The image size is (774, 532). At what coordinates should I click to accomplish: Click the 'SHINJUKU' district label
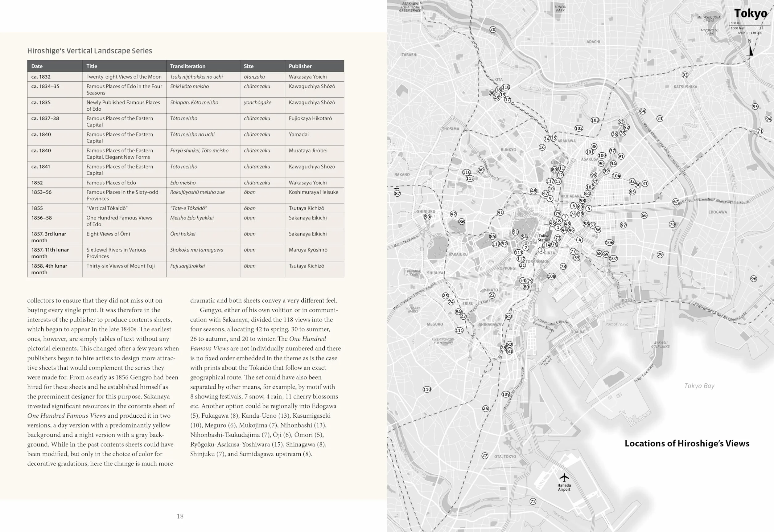426,211
